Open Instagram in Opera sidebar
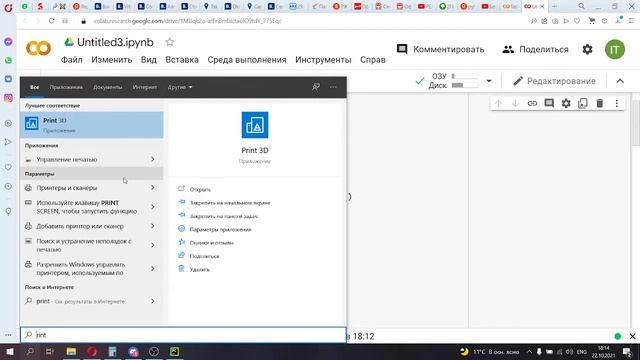The image size is (640, 360). pyautogui.click(x=8, y=98)
